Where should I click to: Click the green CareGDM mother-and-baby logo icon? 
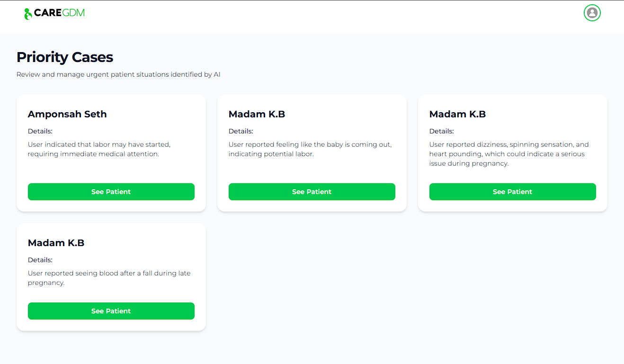pyautogui.click(x=28, y=14)
